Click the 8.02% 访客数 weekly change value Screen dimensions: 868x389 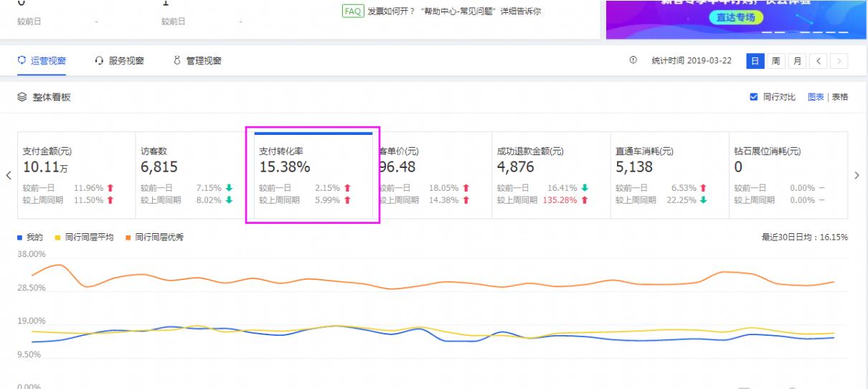pyautogui.click(x=209, y=200)
